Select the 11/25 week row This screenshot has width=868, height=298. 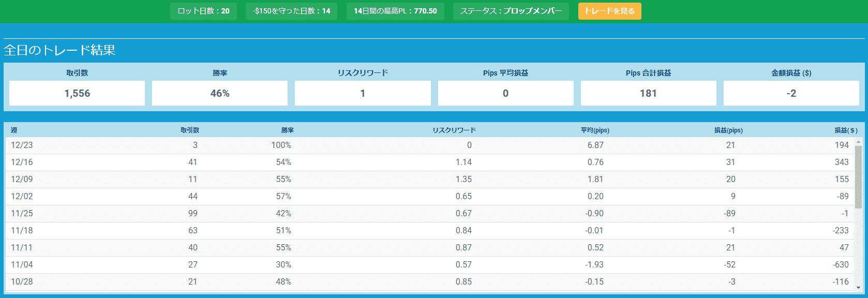(x=430, y=214)
